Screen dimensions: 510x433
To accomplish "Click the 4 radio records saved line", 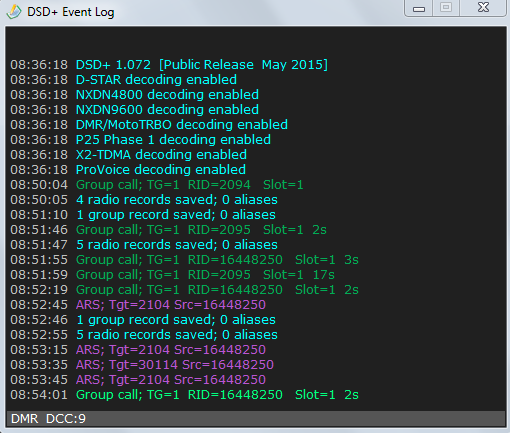I will [x=144, y=200].
